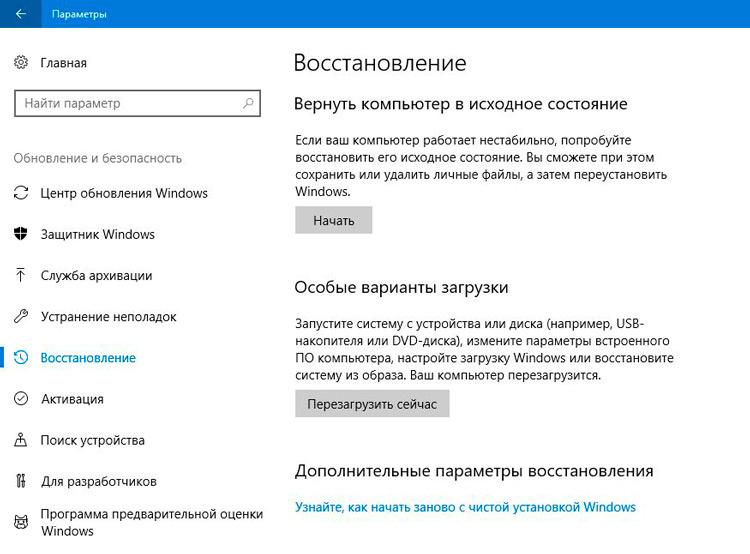The height and width of the screenshot is (554, 750).
Task: Click heading Особые варианты загрузки
Action: (x=401, y=288)
